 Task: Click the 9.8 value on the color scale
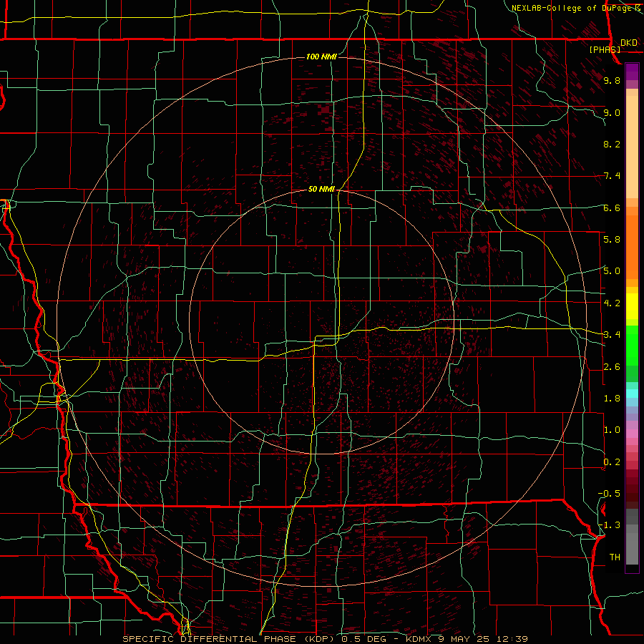coord(612,80)
